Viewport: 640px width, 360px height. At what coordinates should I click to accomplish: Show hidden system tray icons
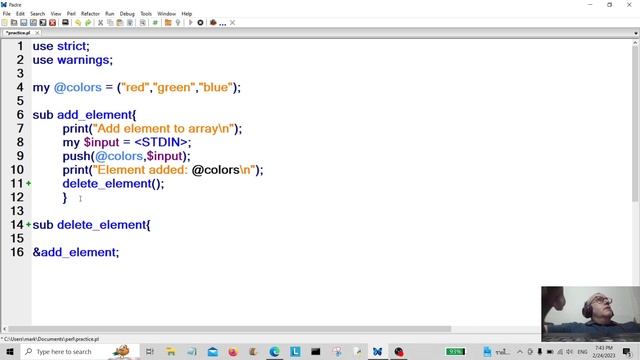coord(520,351)
